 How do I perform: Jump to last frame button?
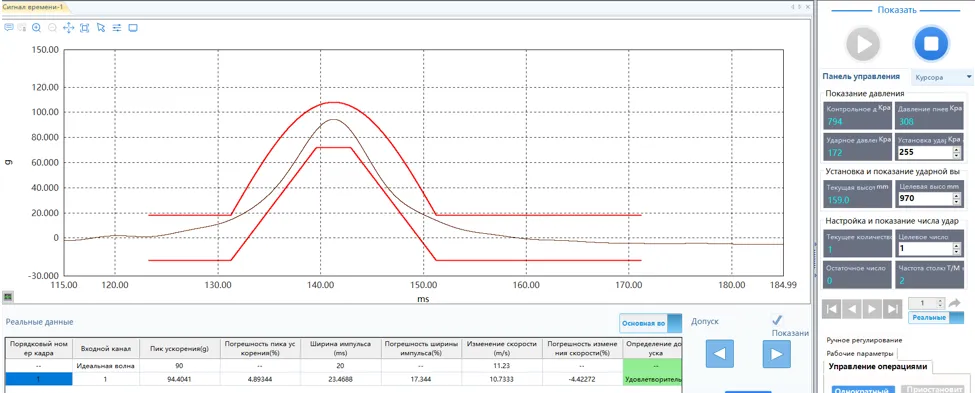click(892, 308)
